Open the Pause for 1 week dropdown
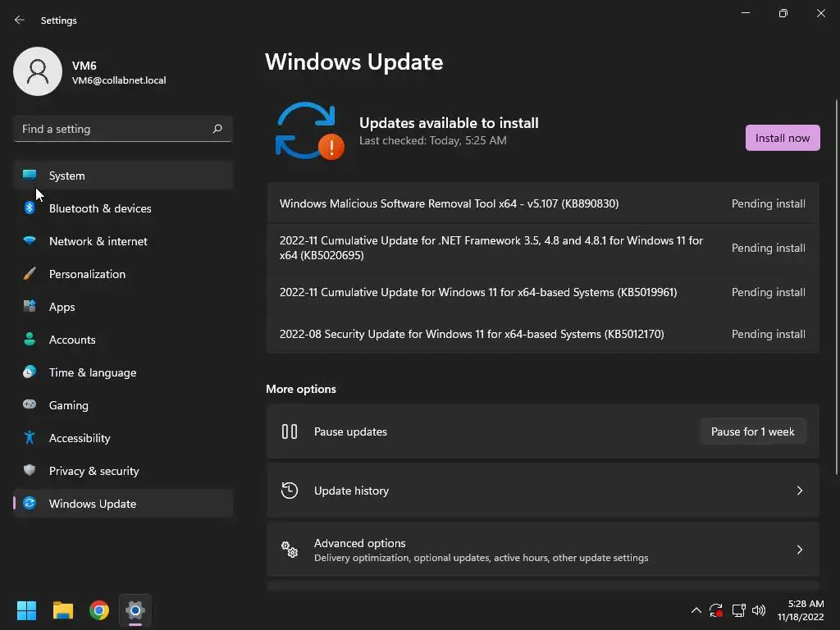The width and height of the screenshot is (840, 630). point(753,431)
